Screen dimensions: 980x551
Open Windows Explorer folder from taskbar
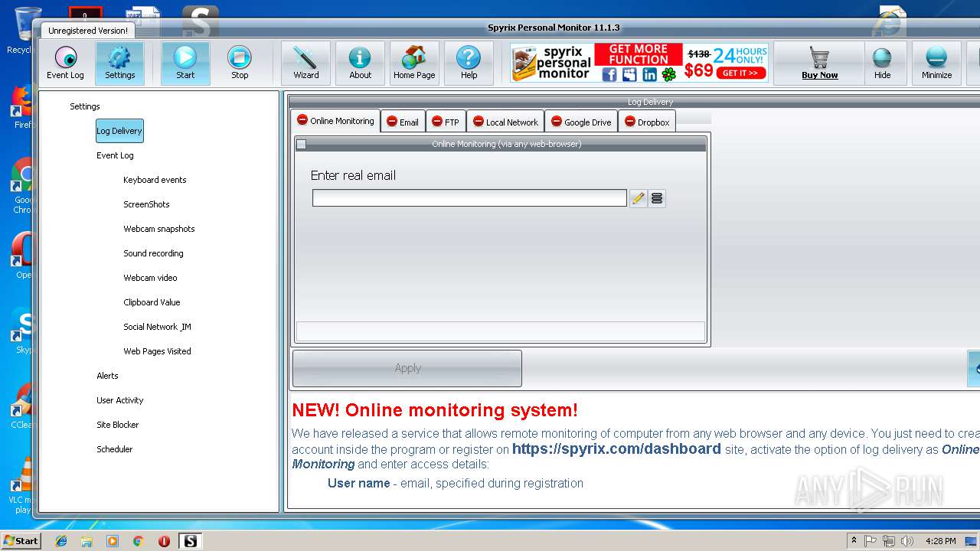[x=87, y=541]
